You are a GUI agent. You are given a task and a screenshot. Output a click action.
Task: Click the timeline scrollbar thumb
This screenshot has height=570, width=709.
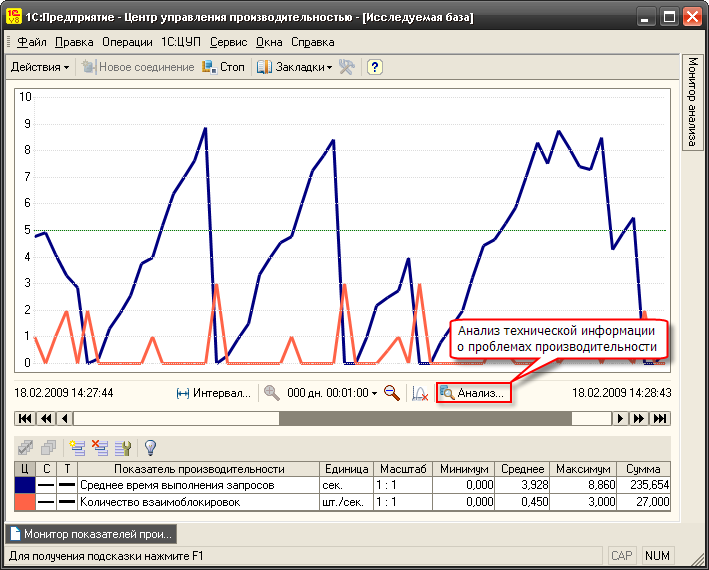pyautogui.click(x=425, y=419)
